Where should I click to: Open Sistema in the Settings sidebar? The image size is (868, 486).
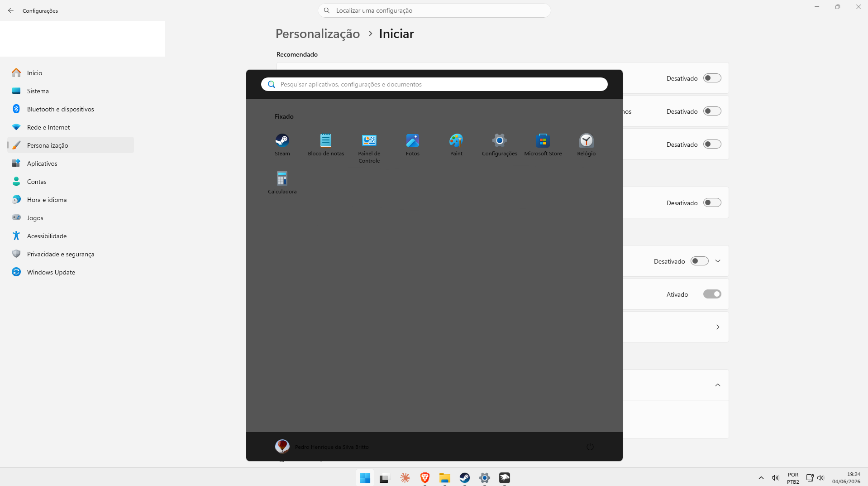click(x=71, y=91)
